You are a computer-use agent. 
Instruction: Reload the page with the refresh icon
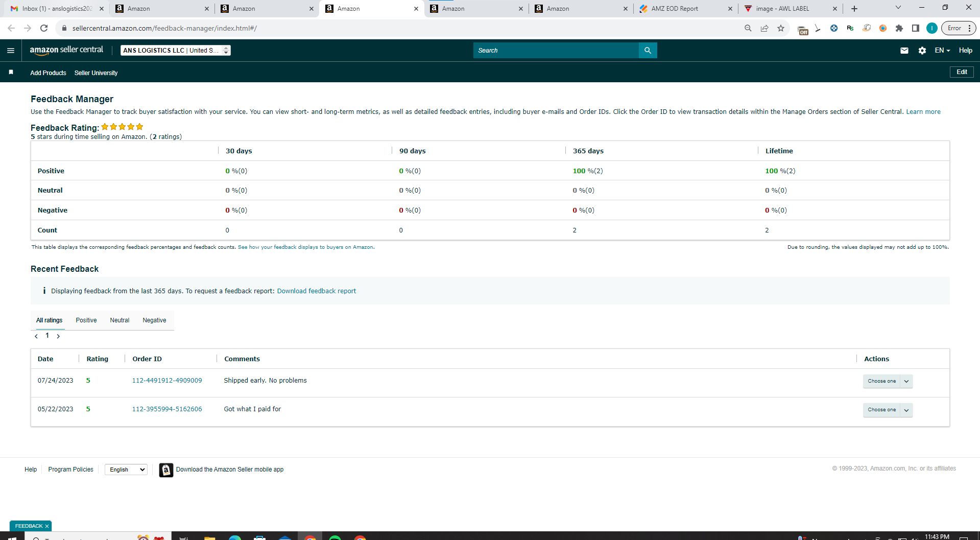coord(44,28)
